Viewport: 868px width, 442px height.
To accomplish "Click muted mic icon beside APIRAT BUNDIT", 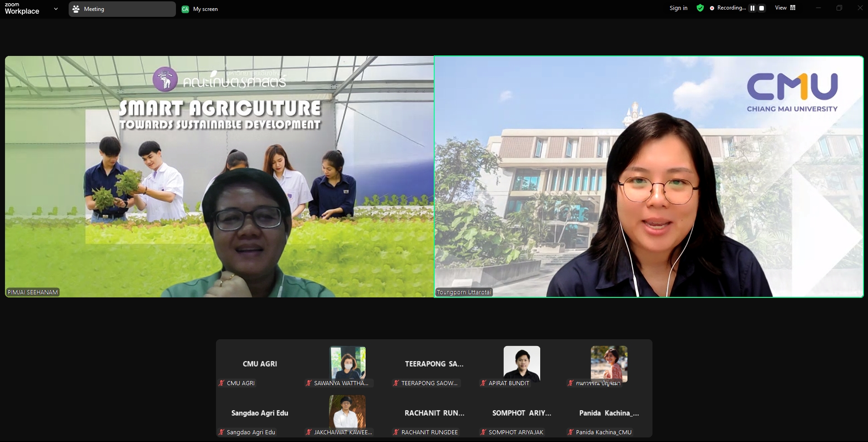I will pos(484,383).
